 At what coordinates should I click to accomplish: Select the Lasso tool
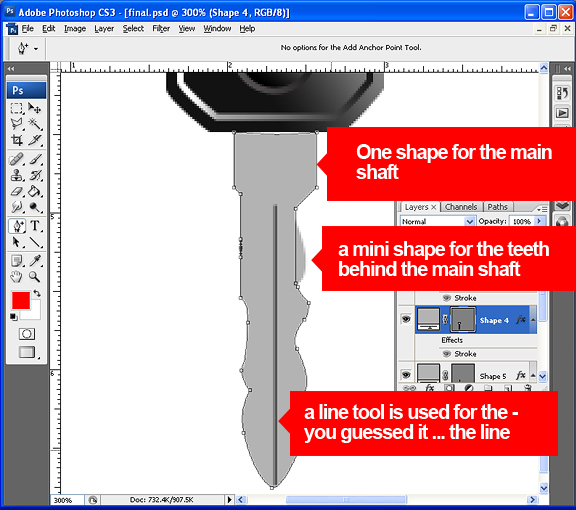17,124
